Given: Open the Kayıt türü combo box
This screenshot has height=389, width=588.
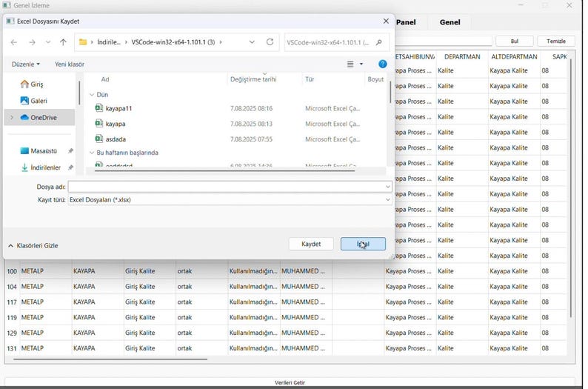Looking at the screenshot, I should click(x=230, y=200).
